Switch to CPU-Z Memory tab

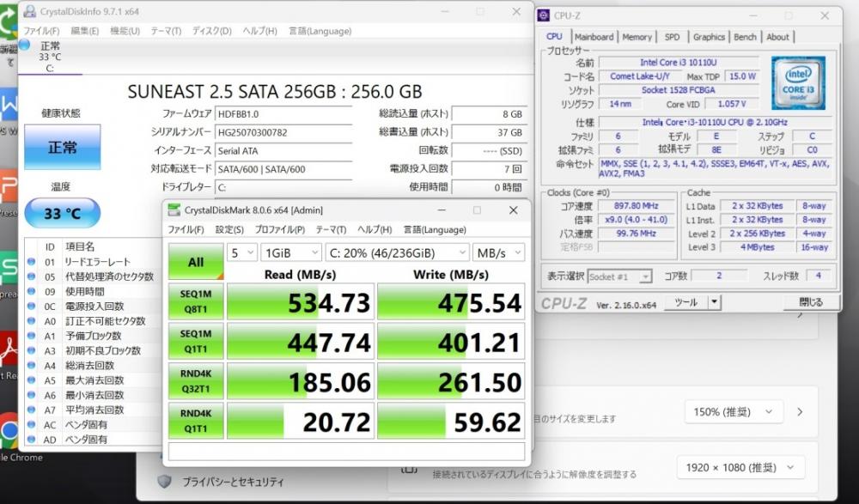pos(637,37)
